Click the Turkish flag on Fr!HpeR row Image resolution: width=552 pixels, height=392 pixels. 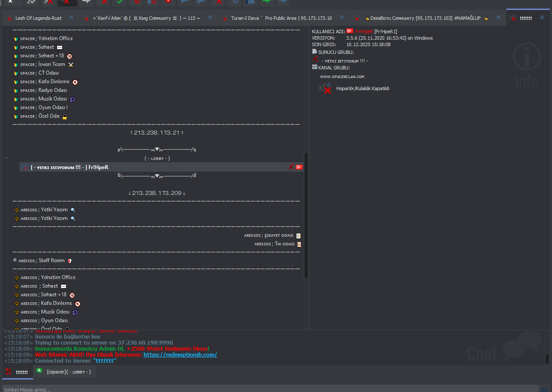299,167
